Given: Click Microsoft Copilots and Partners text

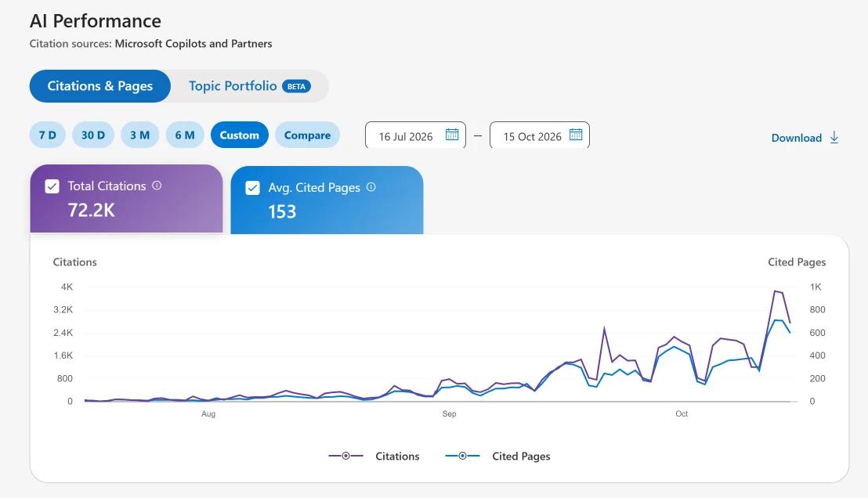Looking at the screenshot, I should [x=193, y=43].
